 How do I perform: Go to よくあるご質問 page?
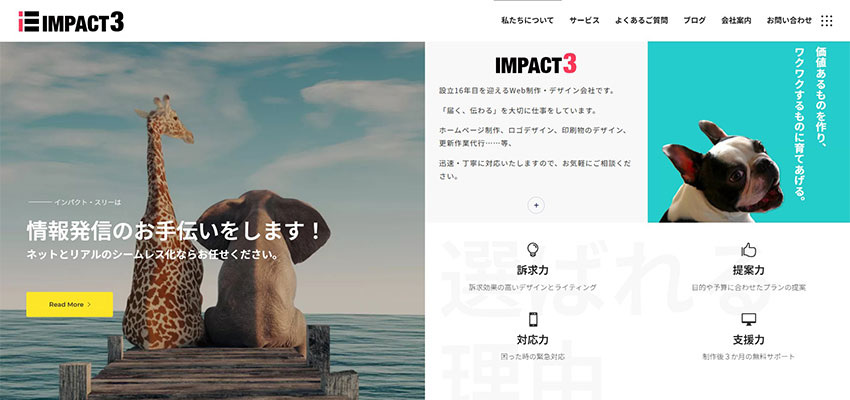pos(641,21)
